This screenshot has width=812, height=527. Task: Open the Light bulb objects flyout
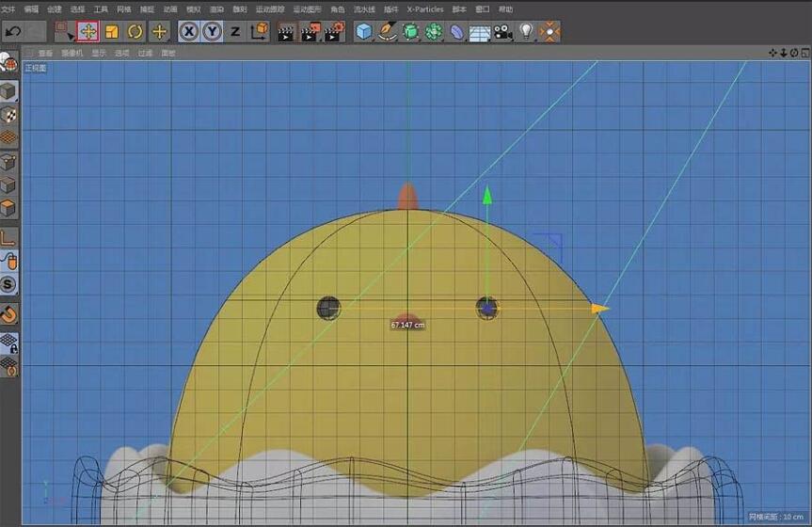point(526,32)
